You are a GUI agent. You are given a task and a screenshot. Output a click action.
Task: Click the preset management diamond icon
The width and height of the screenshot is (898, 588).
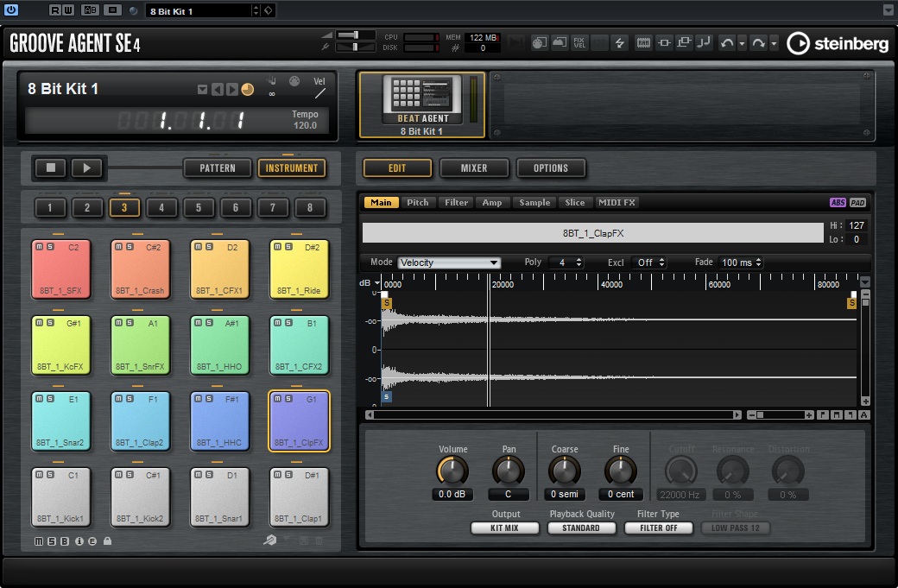click(x=268, y=11)
